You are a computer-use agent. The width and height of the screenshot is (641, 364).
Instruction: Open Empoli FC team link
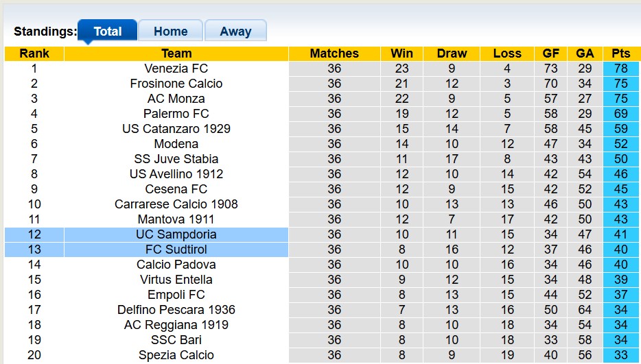pyautogui.click(x=176, y=295)
